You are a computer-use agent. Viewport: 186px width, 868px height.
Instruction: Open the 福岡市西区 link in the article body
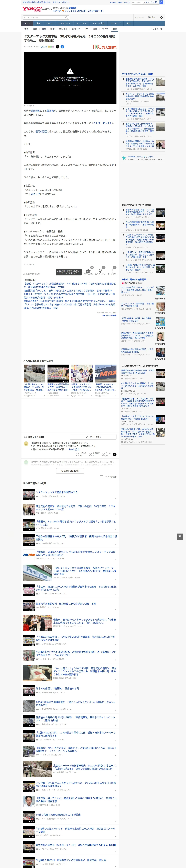(x=41, y=132)
